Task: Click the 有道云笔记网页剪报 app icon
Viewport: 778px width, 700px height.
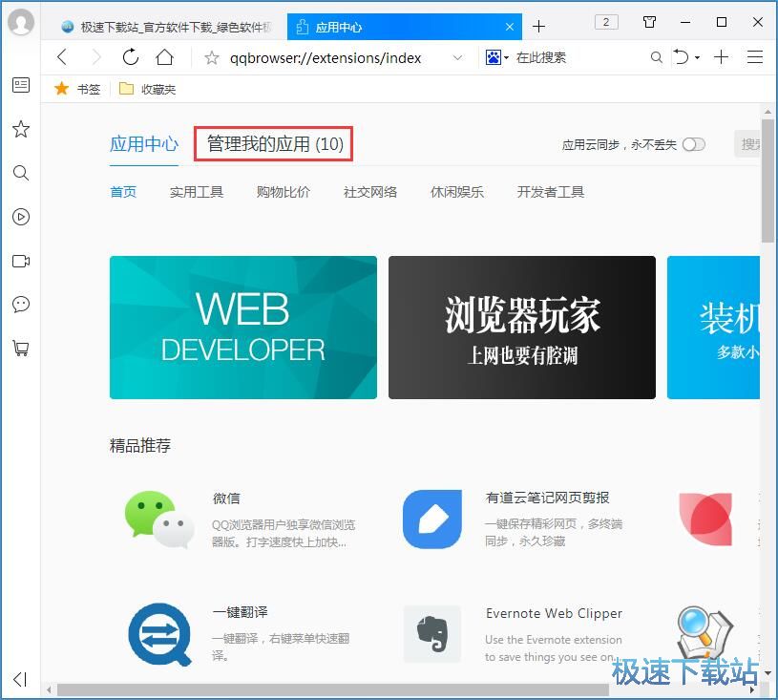Action: click(x=432, y=520)
